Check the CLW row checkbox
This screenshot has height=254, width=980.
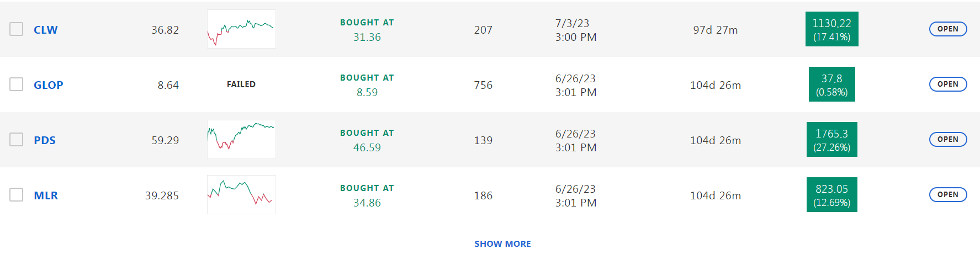pyautogui.click(x=17, y=29)
